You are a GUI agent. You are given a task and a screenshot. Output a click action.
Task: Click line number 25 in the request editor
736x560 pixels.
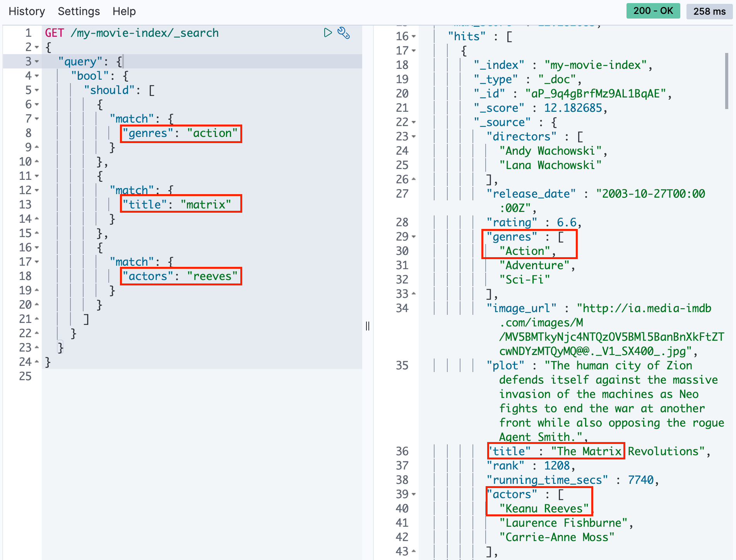26,376
